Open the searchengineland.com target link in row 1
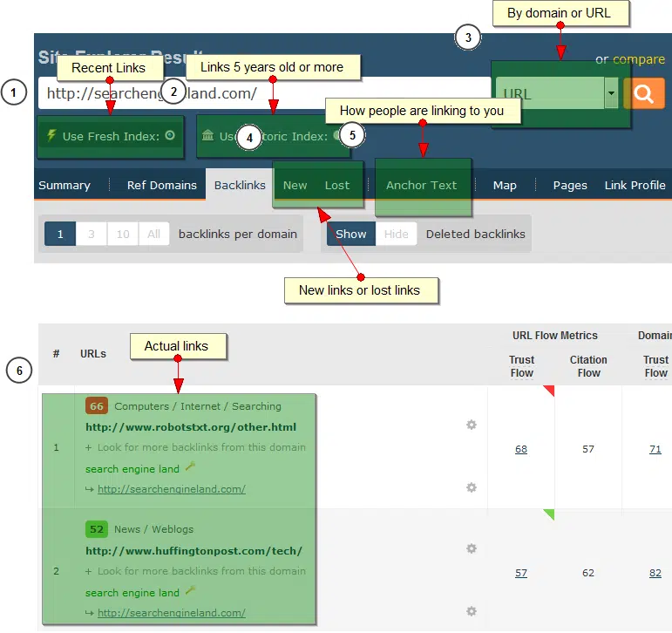Image resolution: width=672 pixels, height=633 pixels. (x=172, y=489)
